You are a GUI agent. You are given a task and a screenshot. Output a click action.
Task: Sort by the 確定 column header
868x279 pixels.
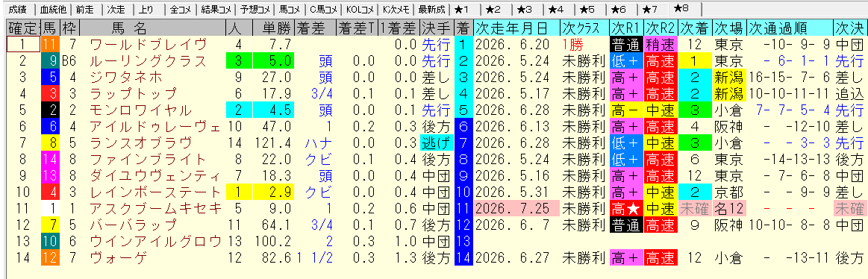click(x=22, y=28)
